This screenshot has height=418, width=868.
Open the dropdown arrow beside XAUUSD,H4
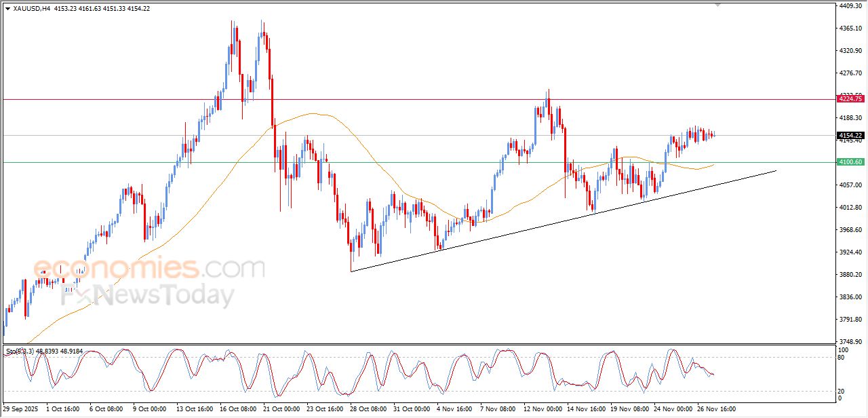click(7, 8)
